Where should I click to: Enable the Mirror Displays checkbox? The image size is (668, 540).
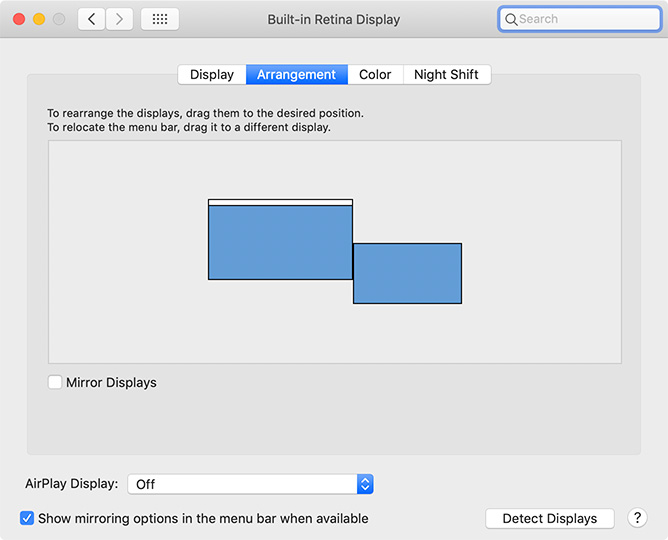pos(55,382)
